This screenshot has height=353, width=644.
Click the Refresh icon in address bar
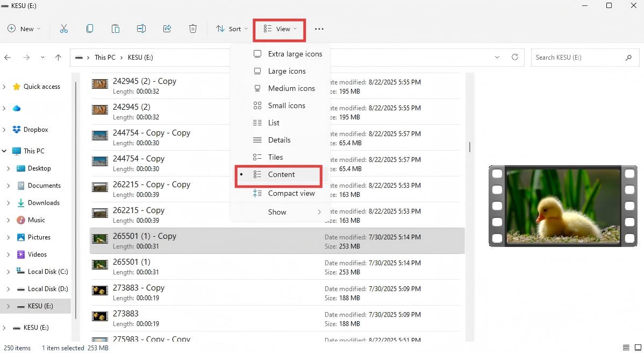515,57
